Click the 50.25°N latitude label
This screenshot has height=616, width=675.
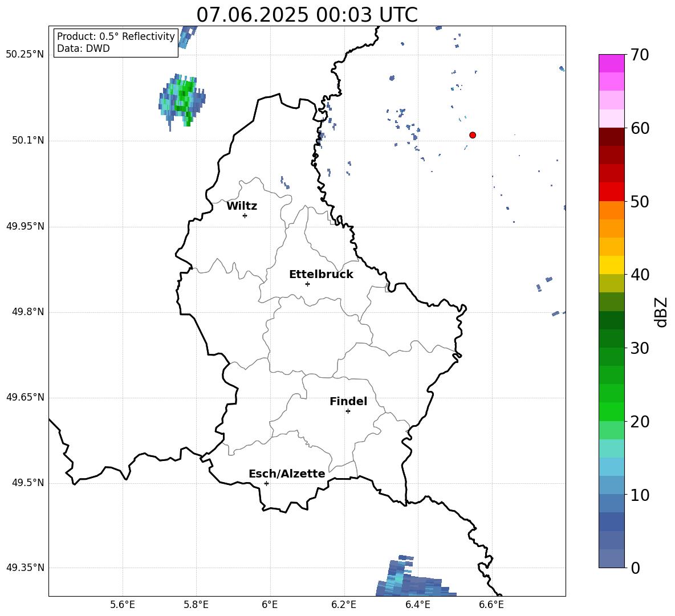pyautogui.click(x=25, y=55)
